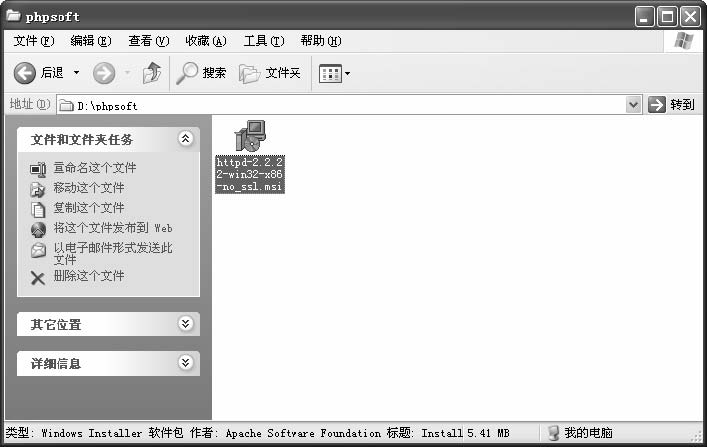Click 将这个文件发布到 Web link
707x447 pixels.
pos(113,228)
